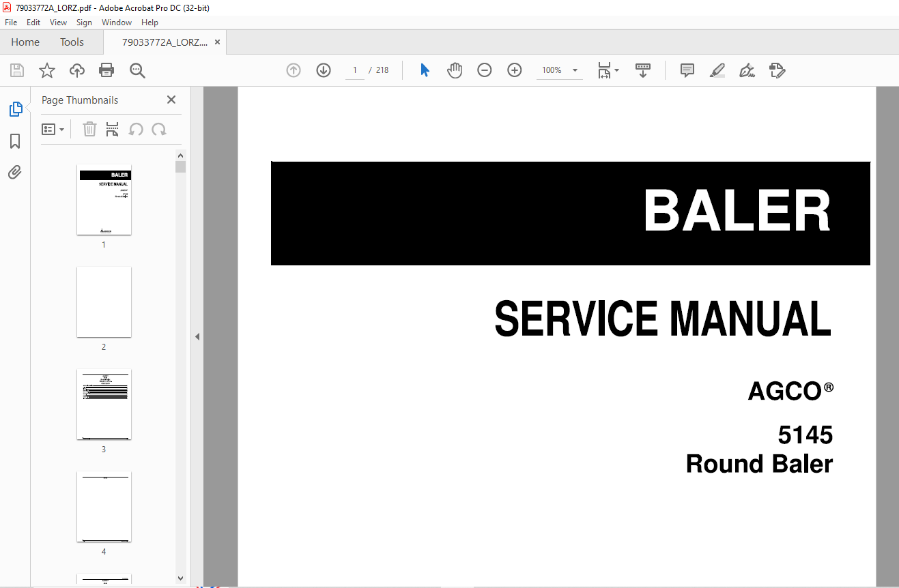Open the Edit menu

33,23
